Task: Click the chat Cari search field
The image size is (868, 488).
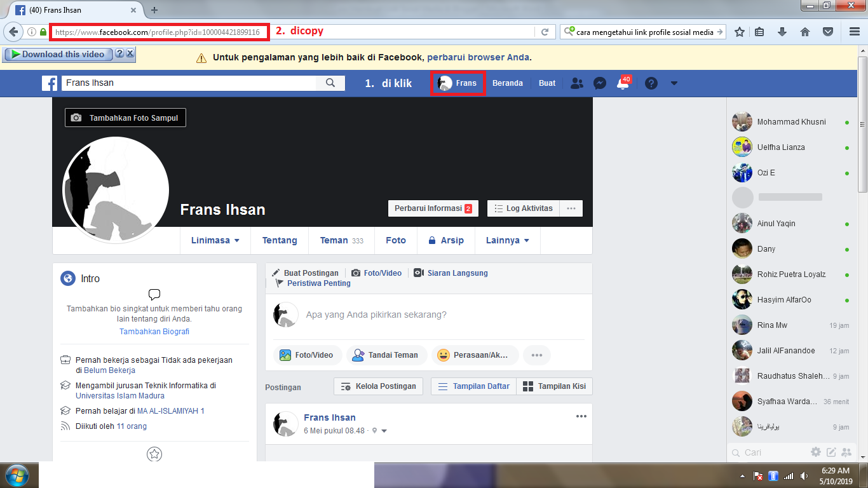Action: (768, 452)
